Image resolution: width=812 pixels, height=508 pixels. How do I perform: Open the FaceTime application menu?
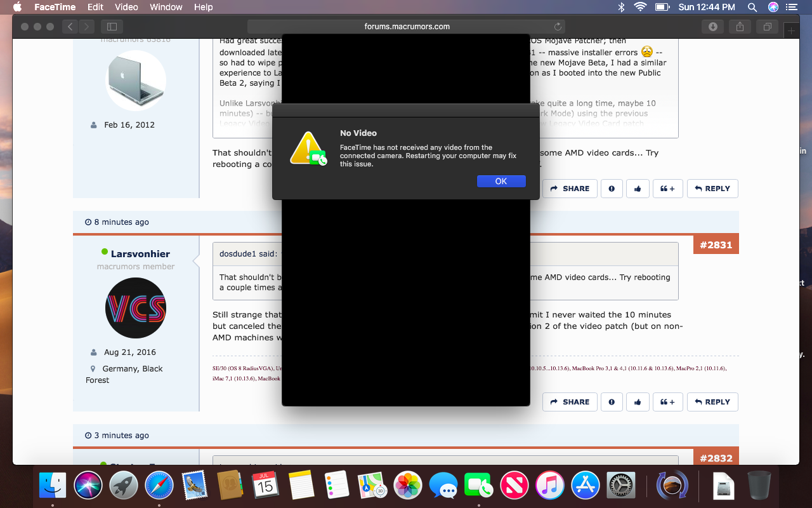click(55, 7)
